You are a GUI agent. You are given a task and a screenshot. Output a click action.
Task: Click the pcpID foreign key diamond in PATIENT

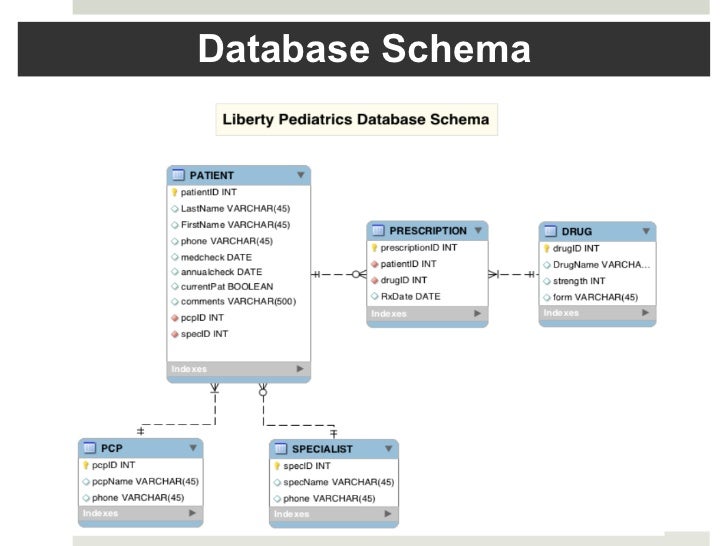click(x=175, y=318)
